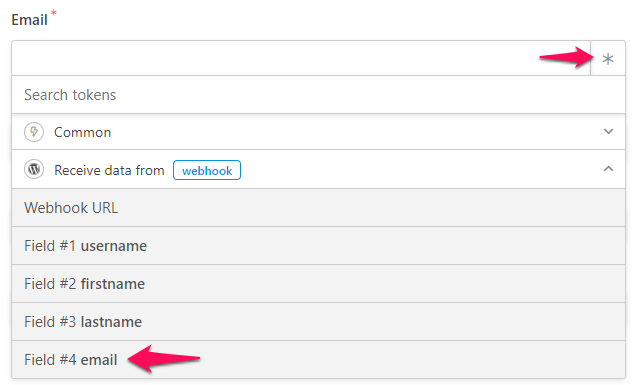Viewport: 636px width, 385px height.
Task: Click the lightning bolt icon beside Common
Action: pos(34,132)
